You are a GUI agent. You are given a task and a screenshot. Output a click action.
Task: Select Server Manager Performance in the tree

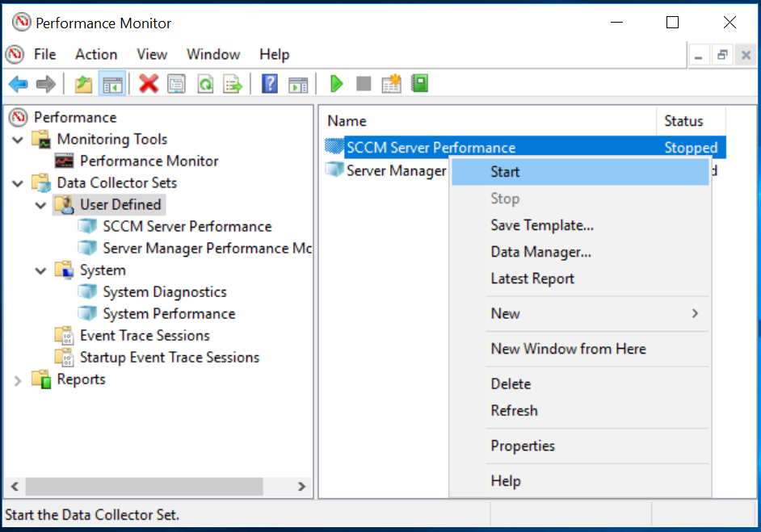coord(207,249)
